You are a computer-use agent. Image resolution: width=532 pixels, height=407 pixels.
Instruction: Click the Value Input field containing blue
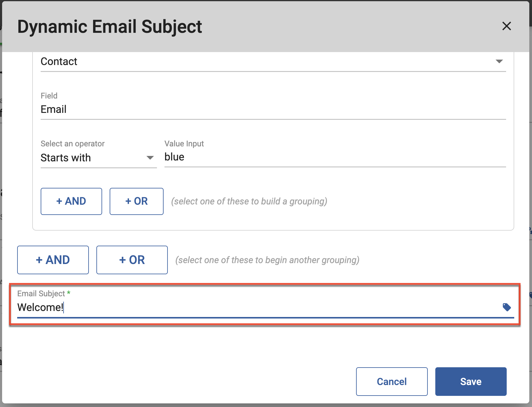point(335,157)
